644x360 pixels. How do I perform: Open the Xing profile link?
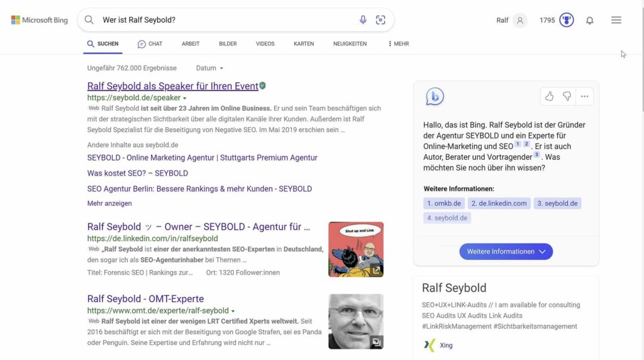(x=446, y=345)
